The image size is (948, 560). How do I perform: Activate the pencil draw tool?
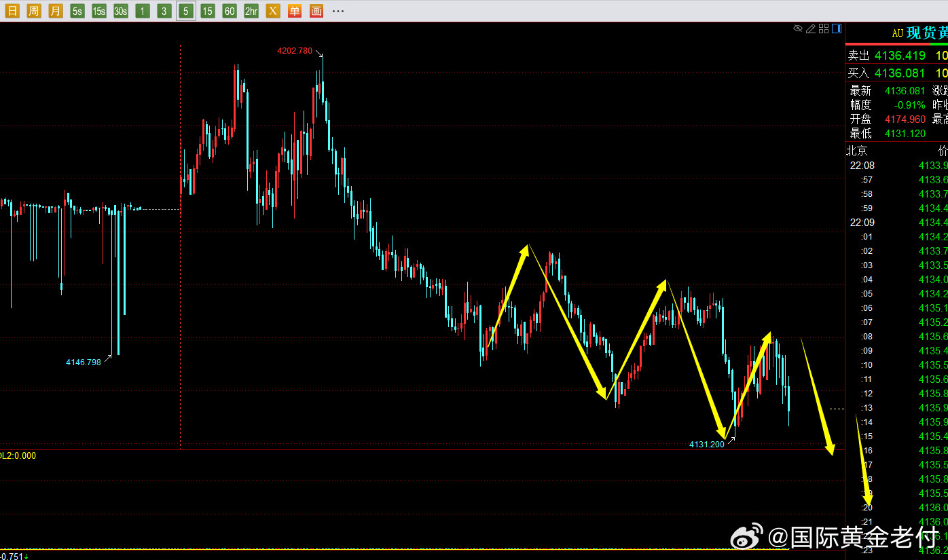pyautogui.click(x=811, y=29)
